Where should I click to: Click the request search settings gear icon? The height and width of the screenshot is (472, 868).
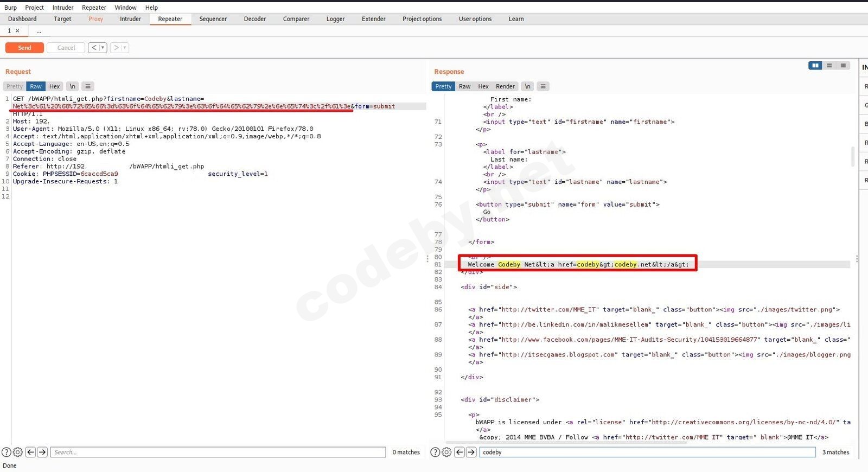(x=17, y=452)
